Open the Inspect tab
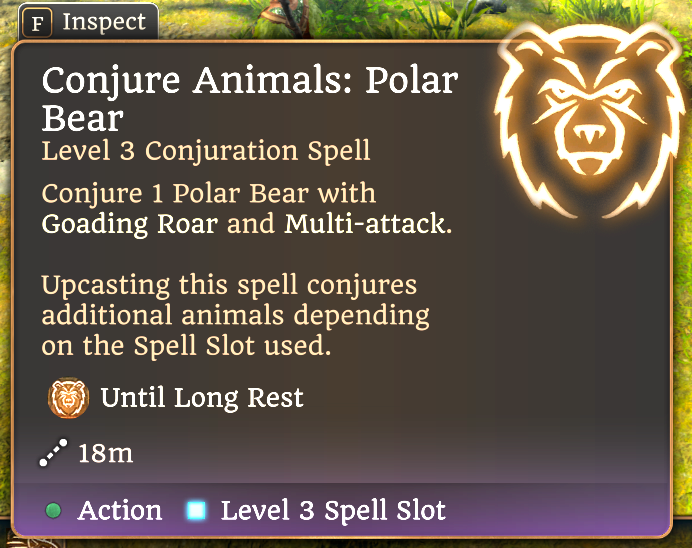The width and height of the screenshot is (692, 548). (89, 22)
